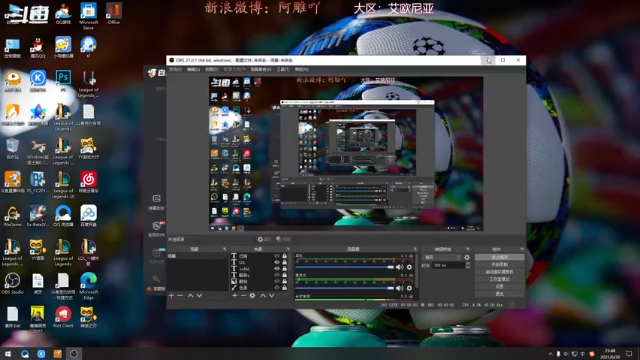The height and width of the screenshot is (360, 640).
Task: Undock the Scenes panel with its header icon
Action: (224, 249)
